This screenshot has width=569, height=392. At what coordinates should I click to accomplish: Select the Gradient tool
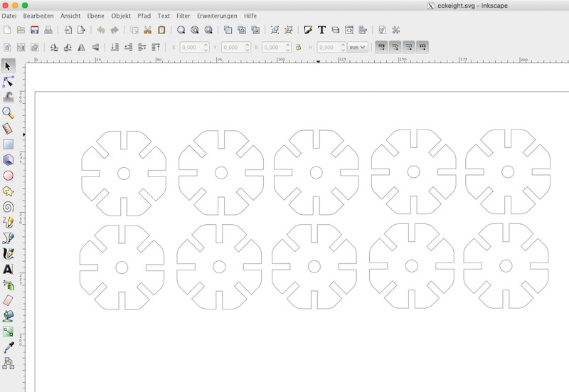pyautogui.click(x=8, y=332)
